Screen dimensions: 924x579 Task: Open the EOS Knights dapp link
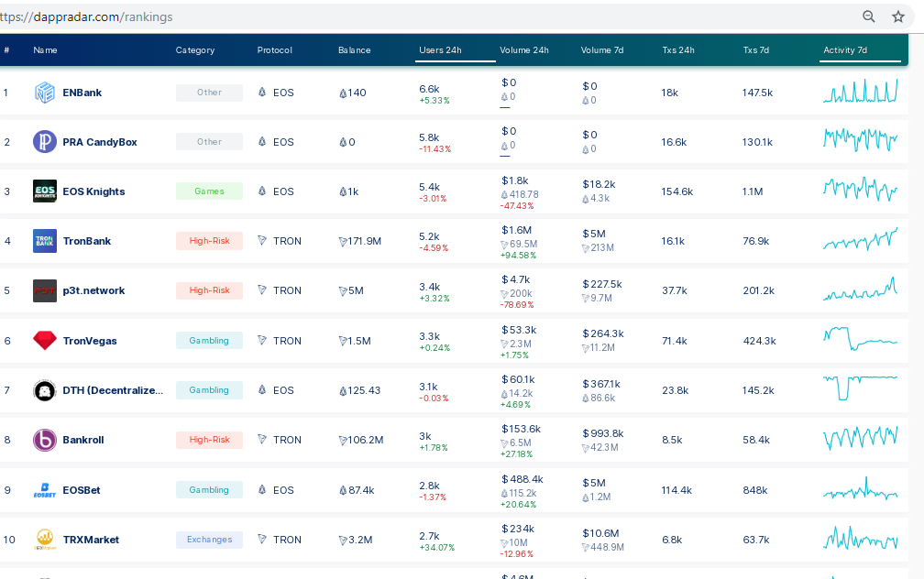(93, 191)
